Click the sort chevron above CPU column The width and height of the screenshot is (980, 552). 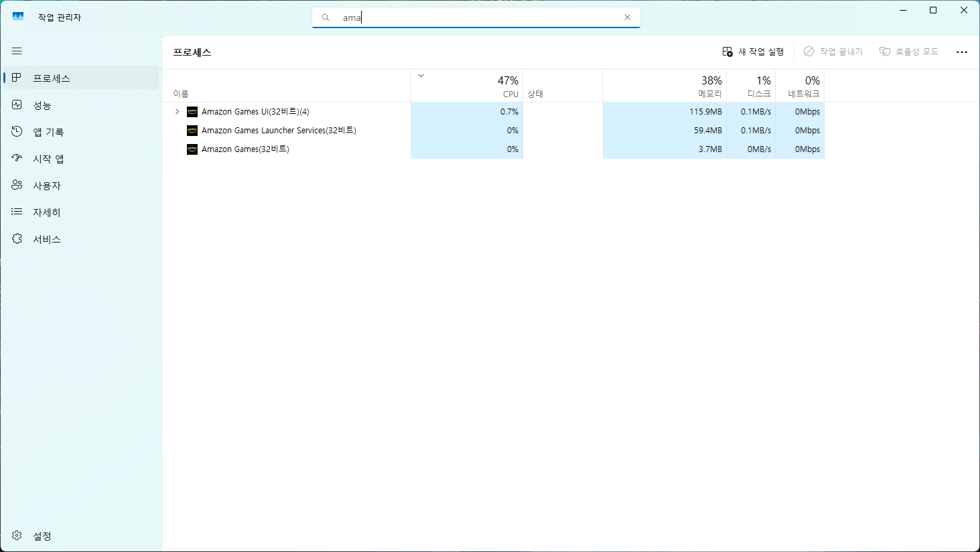(x=421, y=76)
